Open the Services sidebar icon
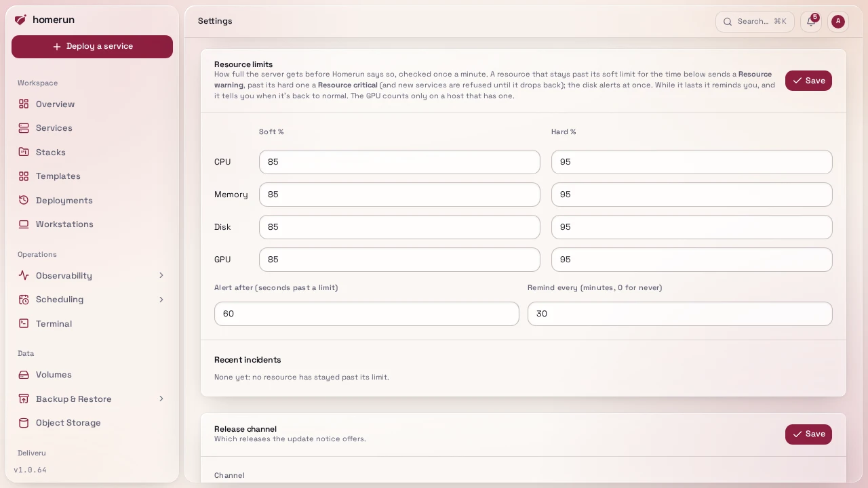The width and height of the screenshot is (868, 488). tap(24, 128)
